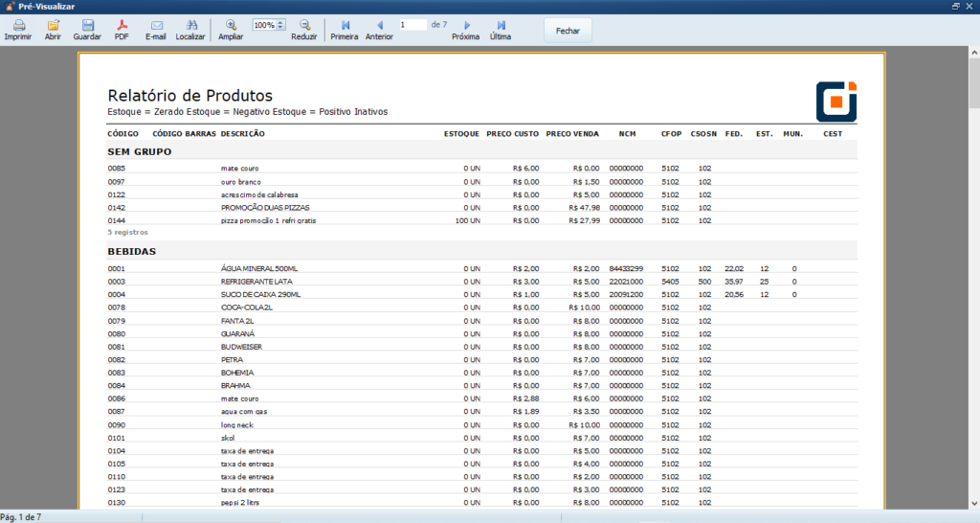Viewport: 980px width, 523px height.
Task: Click the vertical scrollbar thumb
Action: (x=973, y=84)
